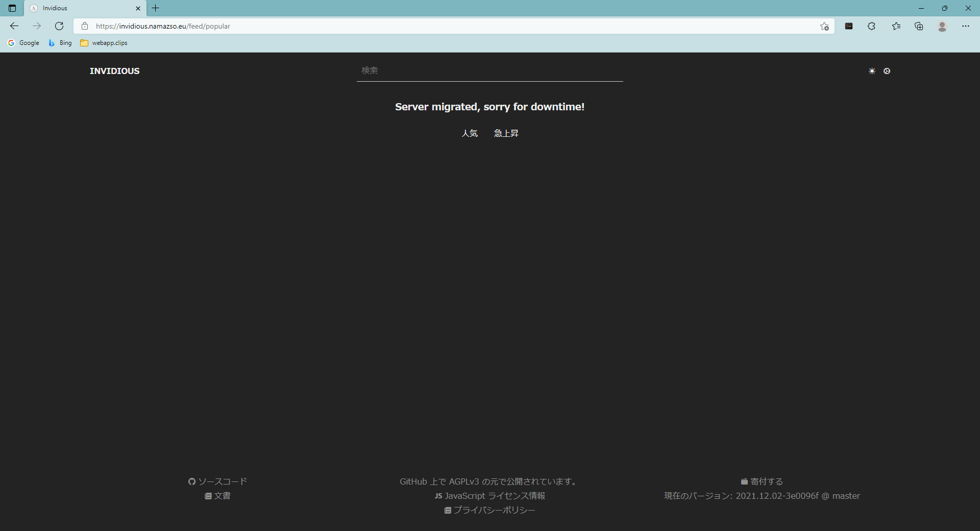Open the webapp.clips bookmarks folder
Screen dimensions: 980x531
pyautogui.click(x=104, y=43)
